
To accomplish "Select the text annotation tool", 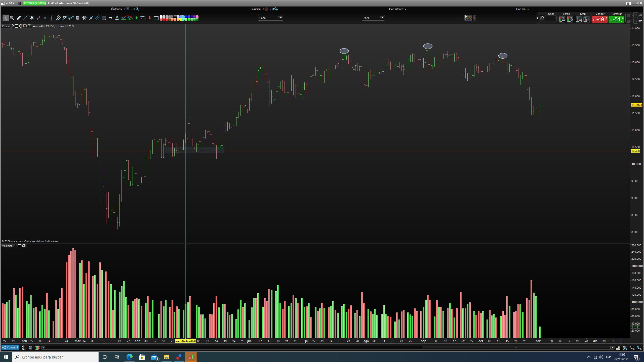I will (x=104, y=18).
